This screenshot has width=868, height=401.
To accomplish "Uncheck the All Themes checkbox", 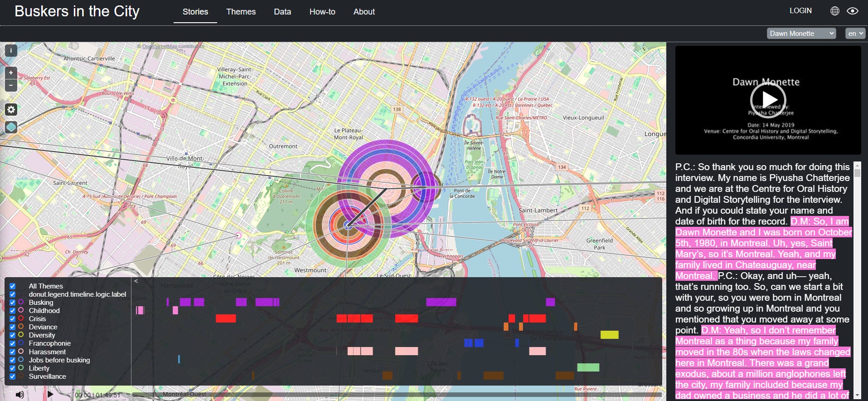I will point(13,286).
